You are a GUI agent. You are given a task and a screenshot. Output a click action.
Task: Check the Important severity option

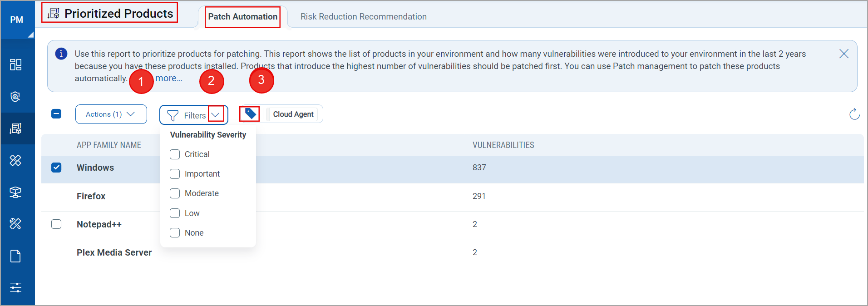point(175,174)
